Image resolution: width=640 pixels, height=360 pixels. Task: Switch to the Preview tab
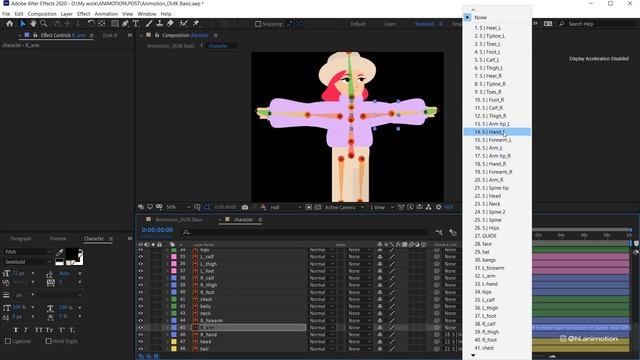pyautogui.click(x=58, y=238)
